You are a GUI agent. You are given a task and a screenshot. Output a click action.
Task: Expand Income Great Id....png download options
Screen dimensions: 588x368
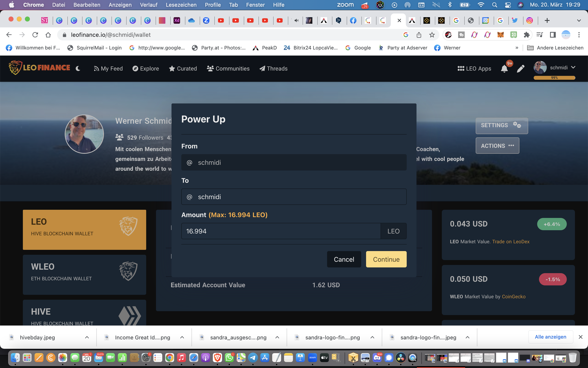[182, 337]
